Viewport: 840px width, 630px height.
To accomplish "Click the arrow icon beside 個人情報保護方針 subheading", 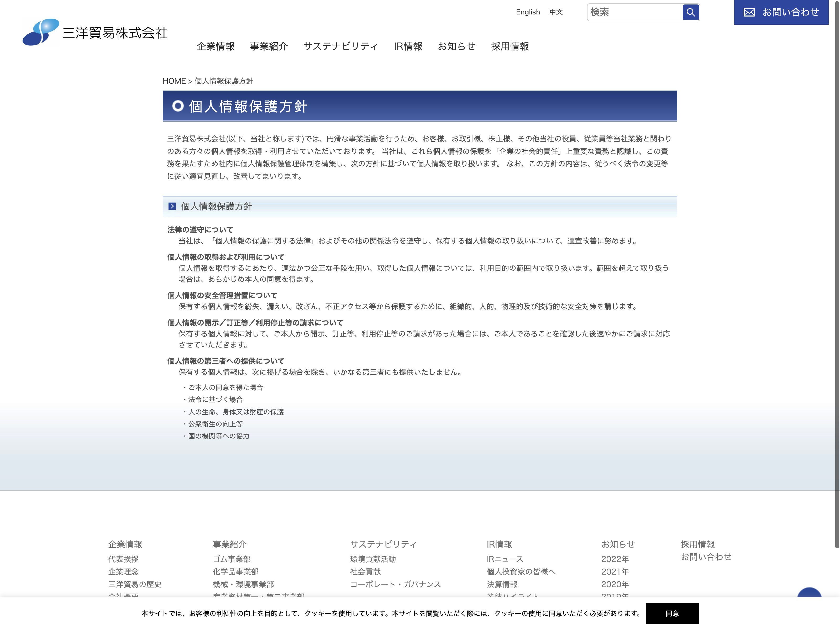I will (172, 206).
